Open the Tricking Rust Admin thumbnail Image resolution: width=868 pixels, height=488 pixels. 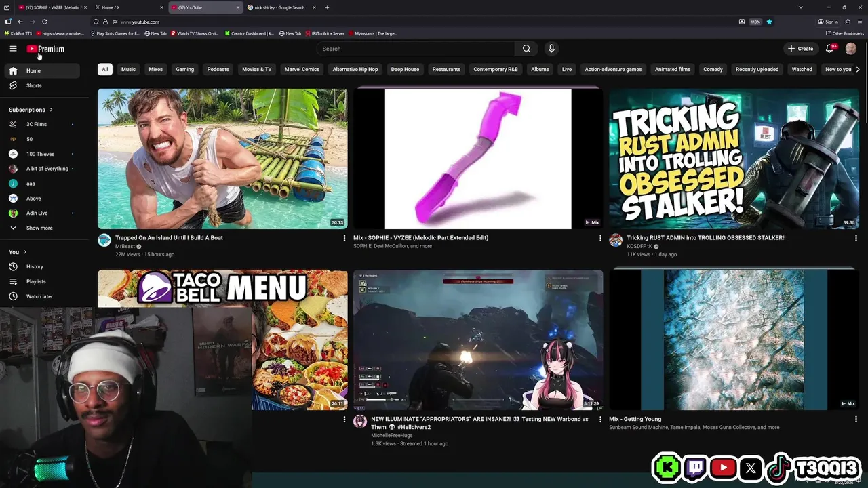(734, 159)
